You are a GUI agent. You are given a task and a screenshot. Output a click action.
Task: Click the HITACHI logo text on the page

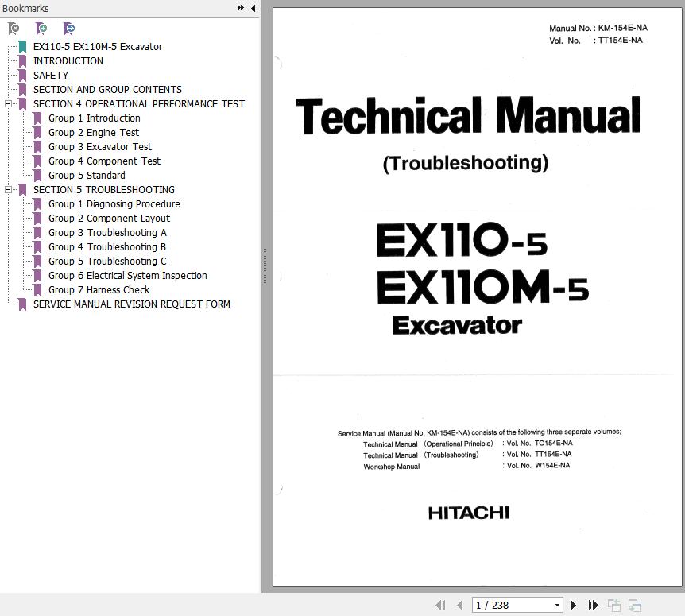pyautogui.click(x=468, y=513)
